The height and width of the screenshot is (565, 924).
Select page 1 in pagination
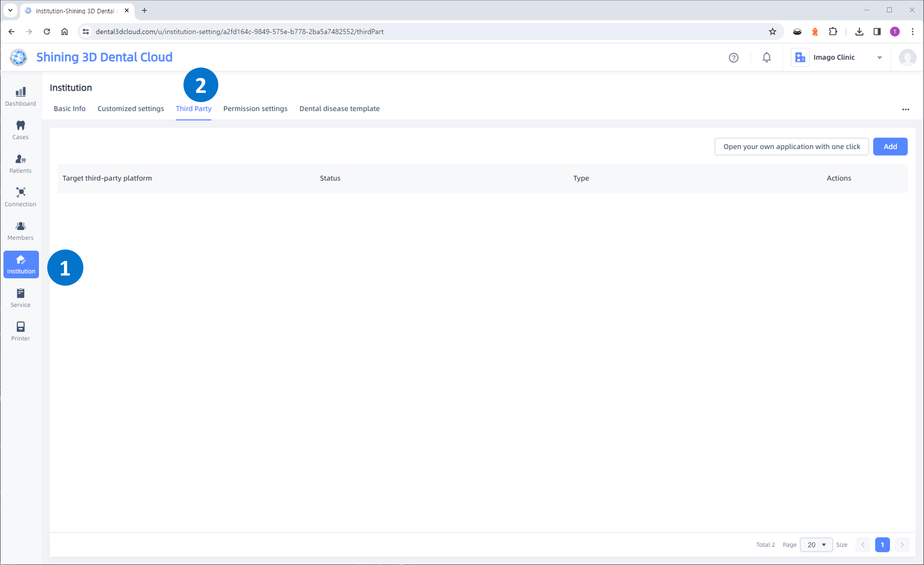coord(882,544)
